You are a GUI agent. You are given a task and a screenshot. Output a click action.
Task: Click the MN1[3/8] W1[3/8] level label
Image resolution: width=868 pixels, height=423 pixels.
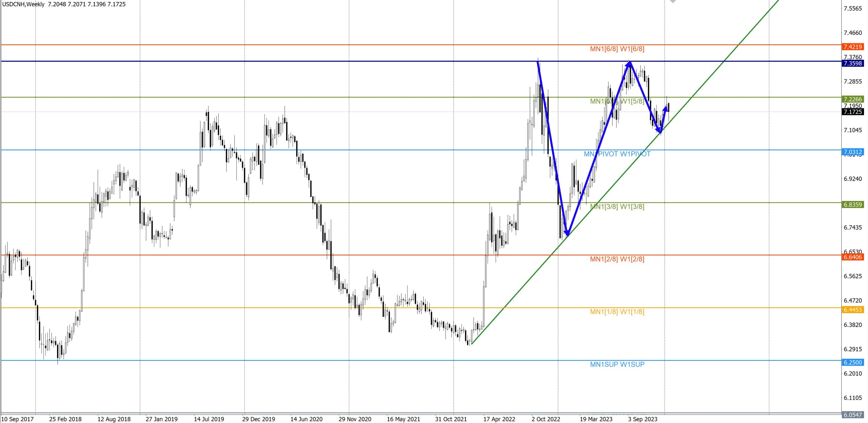pyautogui.click(x=617, y=207)
